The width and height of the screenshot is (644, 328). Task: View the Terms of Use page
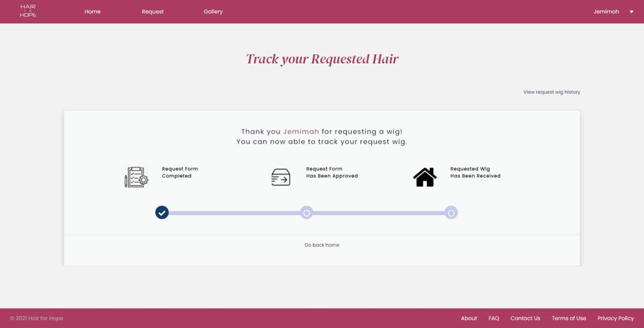pyautogui.click(x=569, y=319)
